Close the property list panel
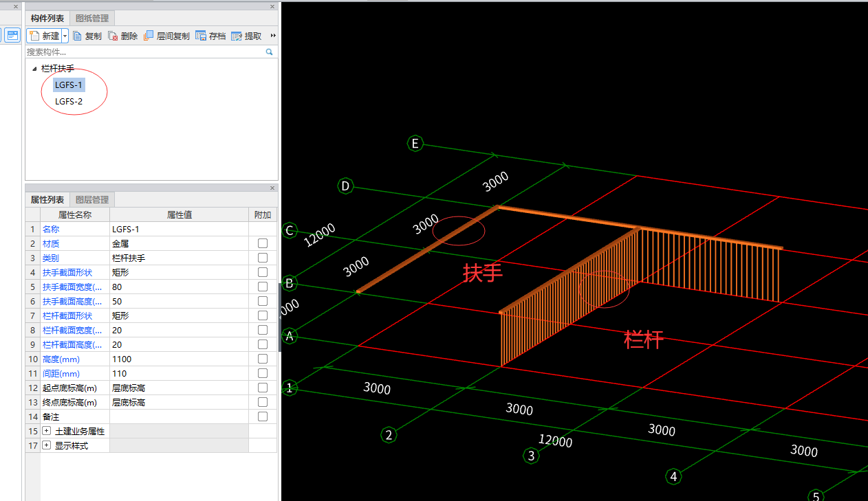Screen dimensions: 868x501 pyautogui.click(x=272, y=188)
